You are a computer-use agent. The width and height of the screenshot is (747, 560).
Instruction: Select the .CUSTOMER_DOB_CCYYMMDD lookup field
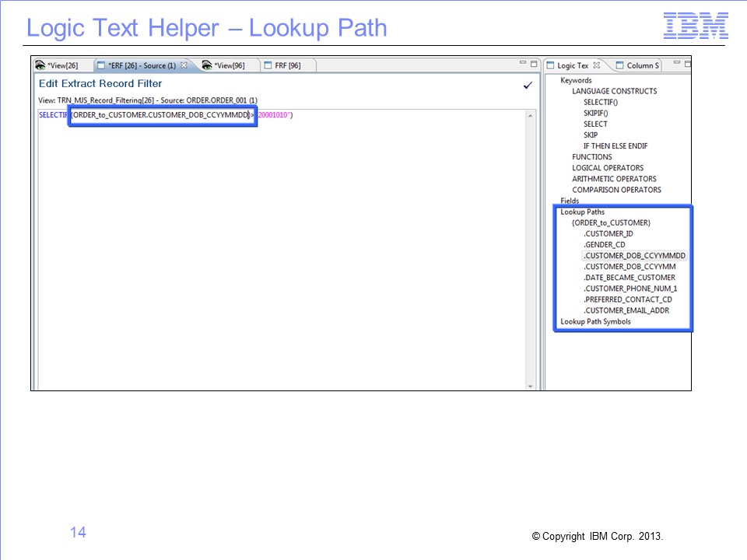(x=635, y=256)
